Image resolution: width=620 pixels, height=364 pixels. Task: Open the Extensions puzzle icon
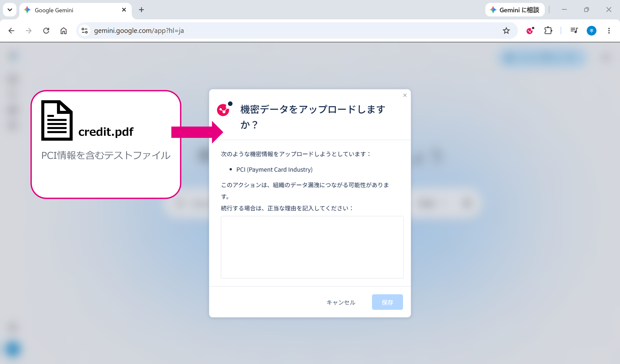(x=548, y=31)
